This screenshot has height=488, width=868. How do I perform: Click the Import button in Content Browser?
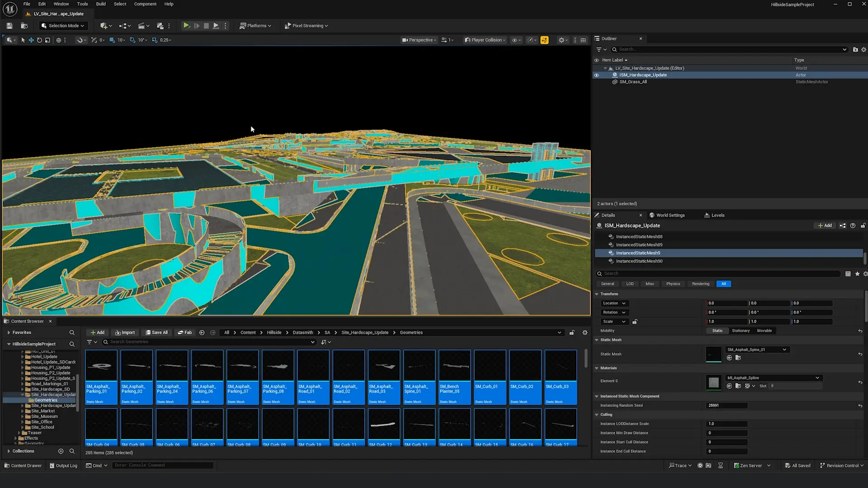pyautogui.click(x=125, y=333)
